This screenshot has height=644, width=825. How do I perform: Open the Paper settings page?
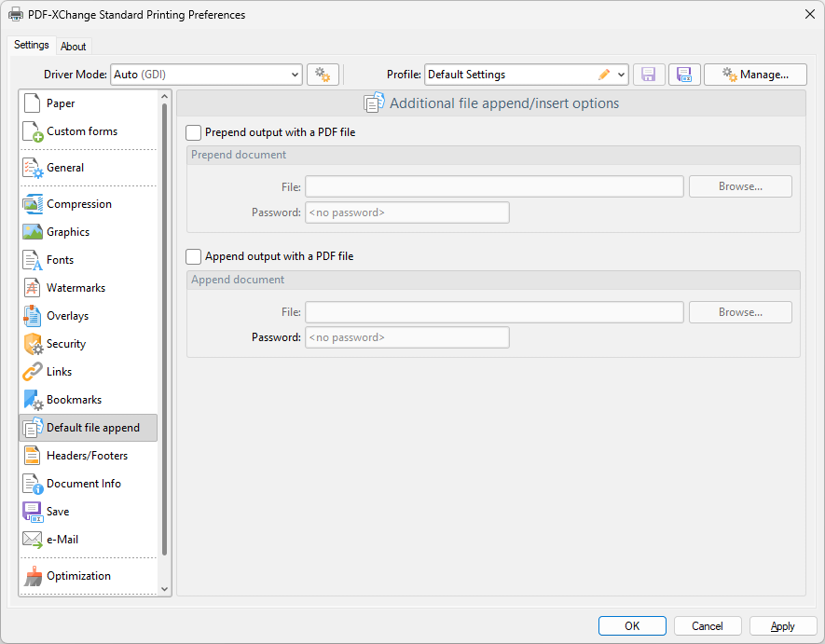click(88, 103)
